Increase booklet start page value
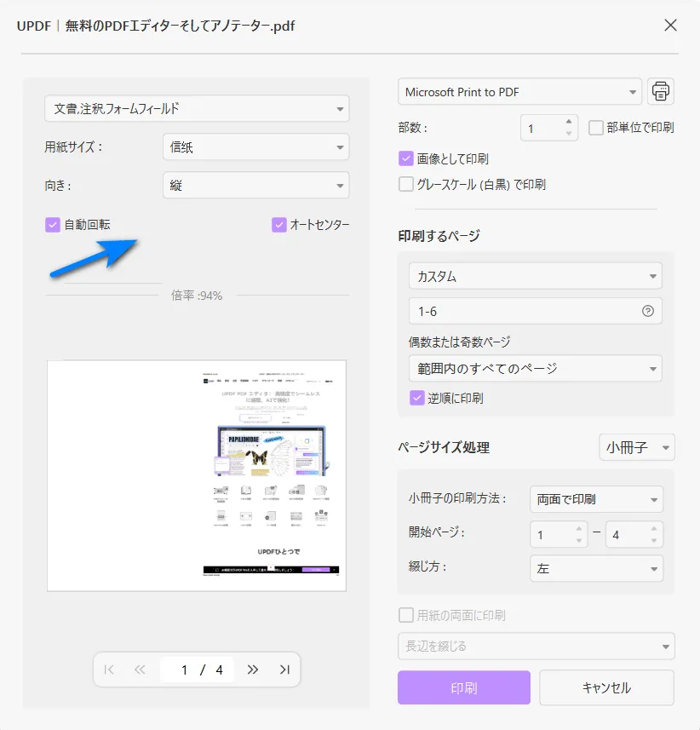700x730 pixels. click(578, 528)
